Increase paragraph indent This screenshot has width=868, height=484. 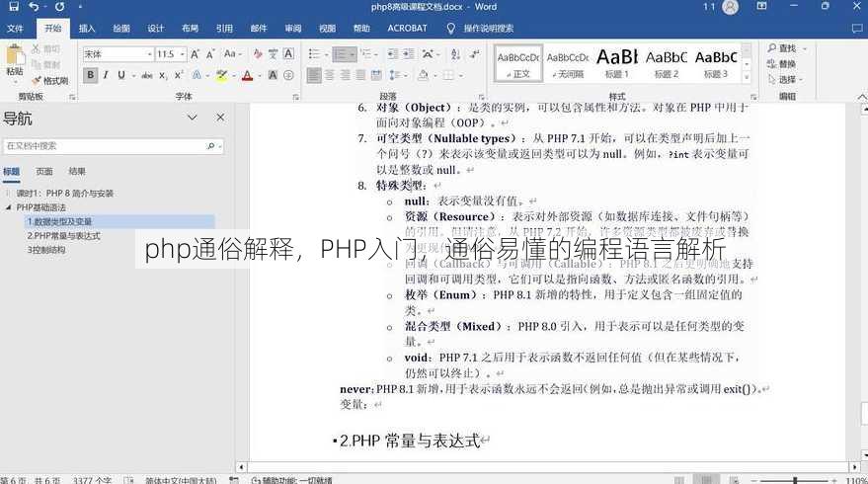(x=409, y=54)
